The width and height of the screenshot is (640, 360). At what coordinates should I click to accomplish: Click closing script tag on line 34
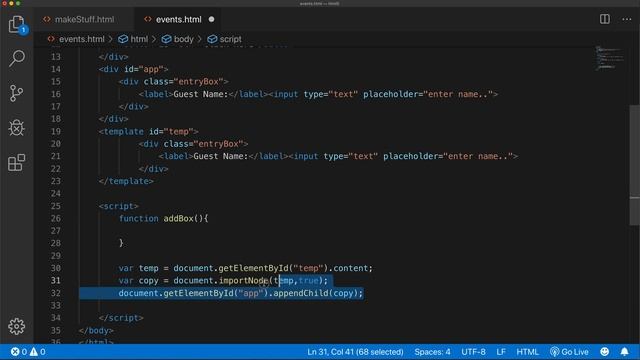point(121,318)
